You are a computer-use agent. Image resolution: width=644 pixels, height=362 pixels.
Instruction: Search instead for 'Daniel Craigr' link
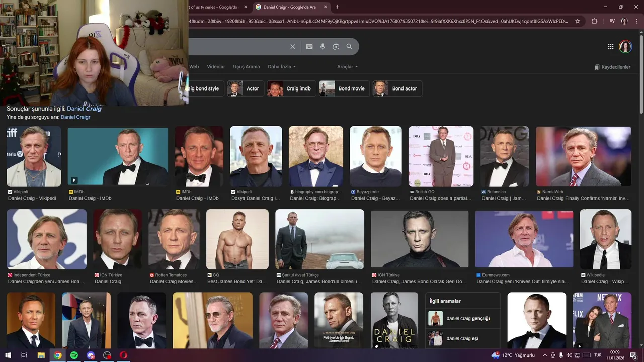click(x=75, y=117)
